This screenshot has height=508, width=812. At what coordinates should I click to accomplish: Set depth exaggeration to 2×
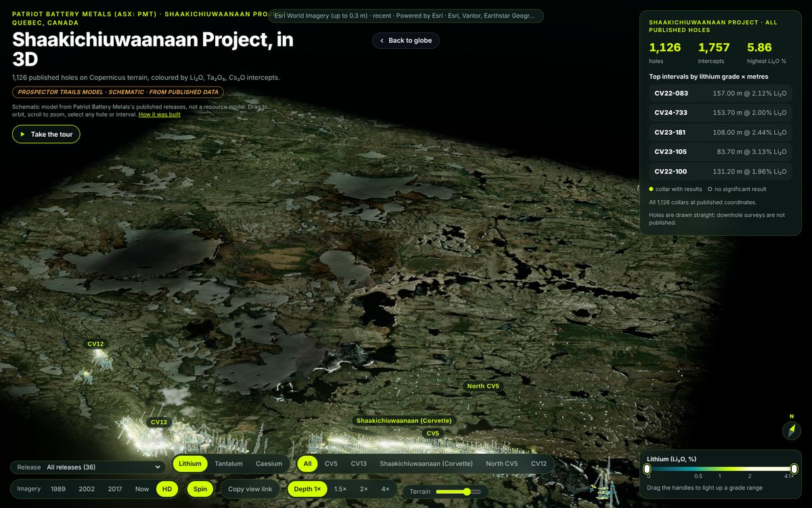(x=364, y=489)
